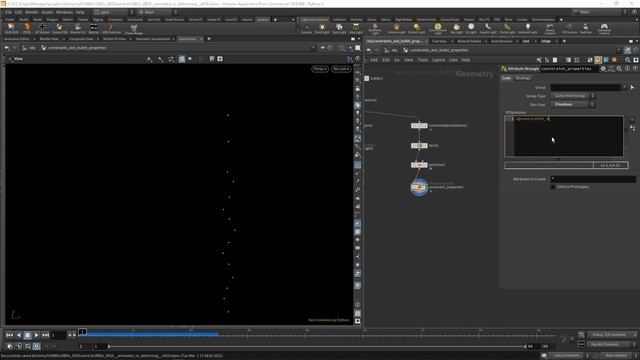Open the Edit menu in main menu bar
The image size is (640, 360).
coord(18,12)
